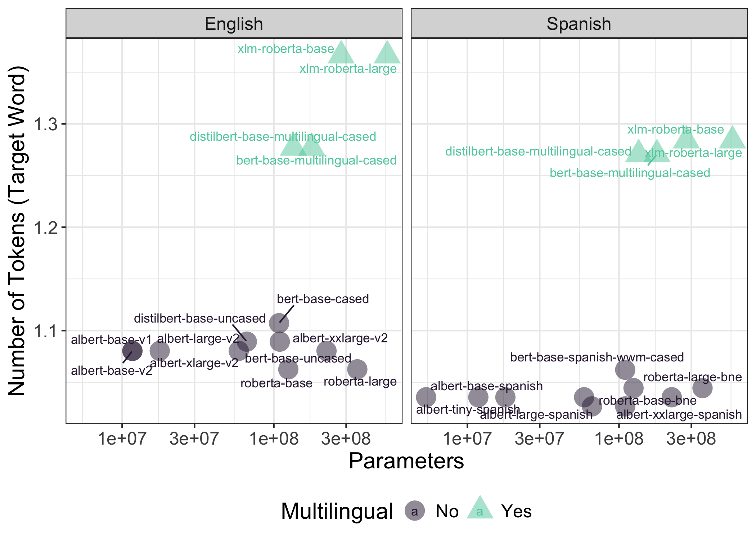Select the Spanish facet header
The image size is (756, 540).
click(579, 24)
